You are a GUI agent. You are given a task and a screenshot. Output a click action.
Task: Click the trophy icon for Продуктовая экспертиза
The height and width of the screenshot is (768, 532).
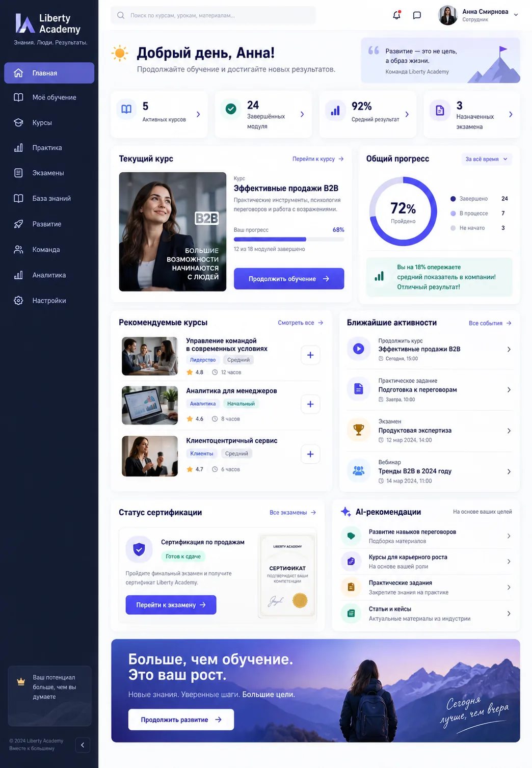[359, 430]
